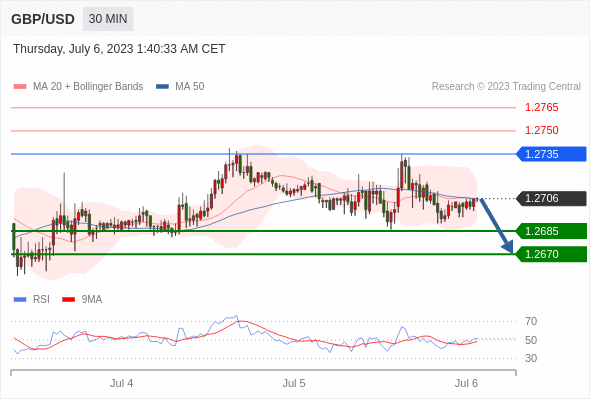
Task: Click the 1.2750 resistance level label
Action: click(541, 131)
